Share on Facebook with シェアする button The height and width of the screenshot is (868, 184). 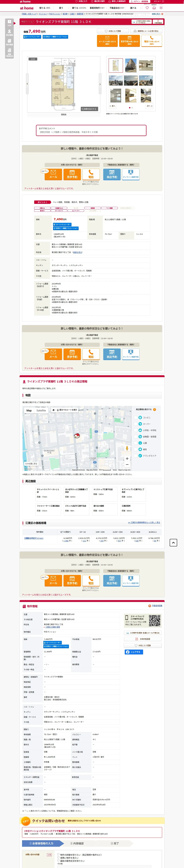134,652
